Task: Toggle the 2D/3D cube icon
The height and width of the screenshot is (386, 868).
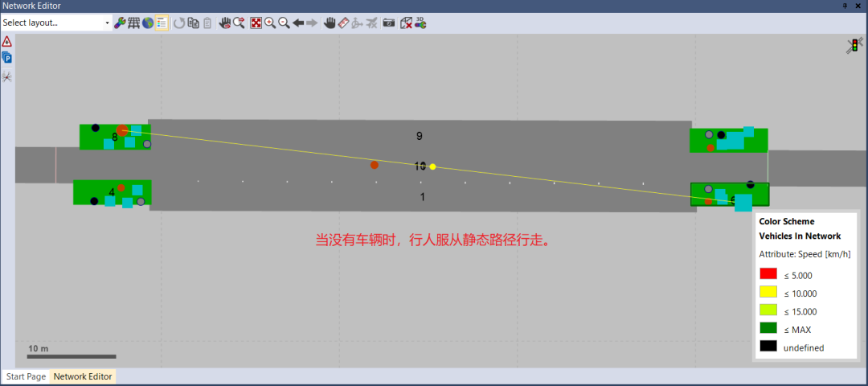Action: (x=407, y=23)
